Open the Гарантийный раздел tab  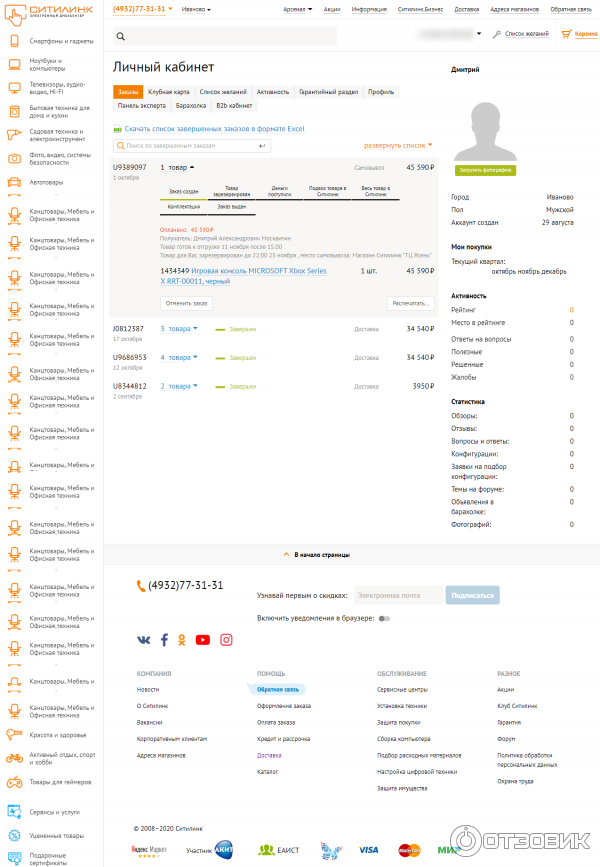tap(328, 92)
